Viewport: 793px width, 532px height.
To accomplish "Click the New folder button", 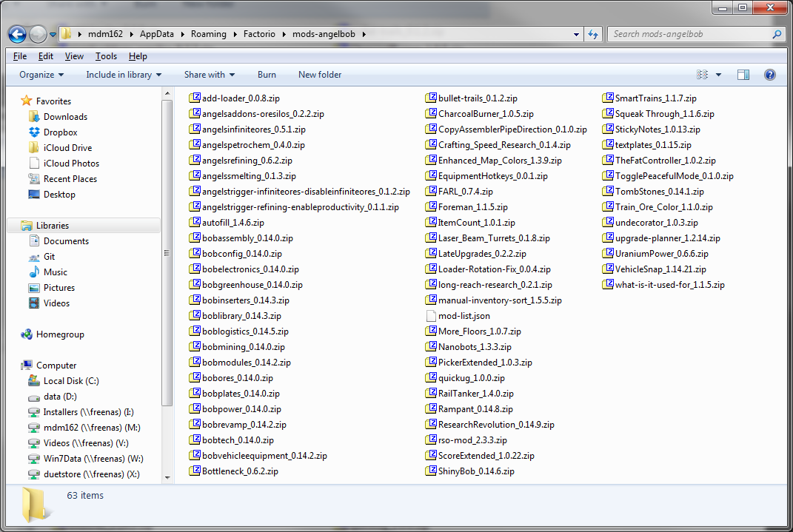I will [x=320, y=75].
